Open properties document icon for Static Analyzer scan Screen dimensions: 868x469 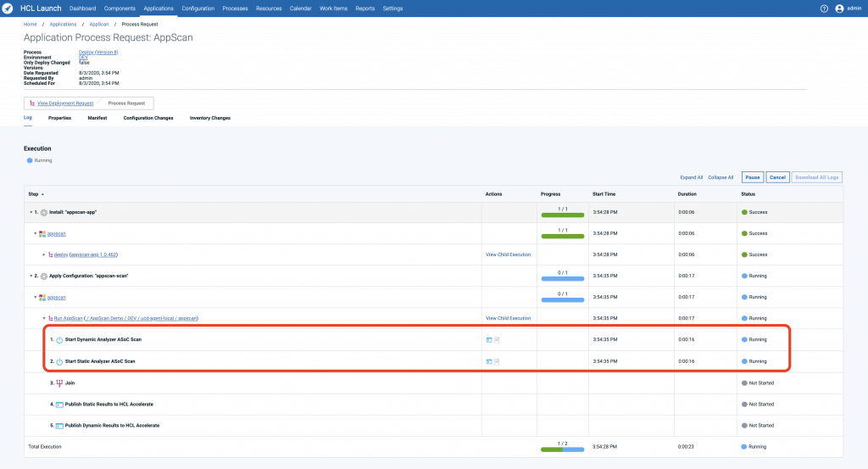[497, 361]
